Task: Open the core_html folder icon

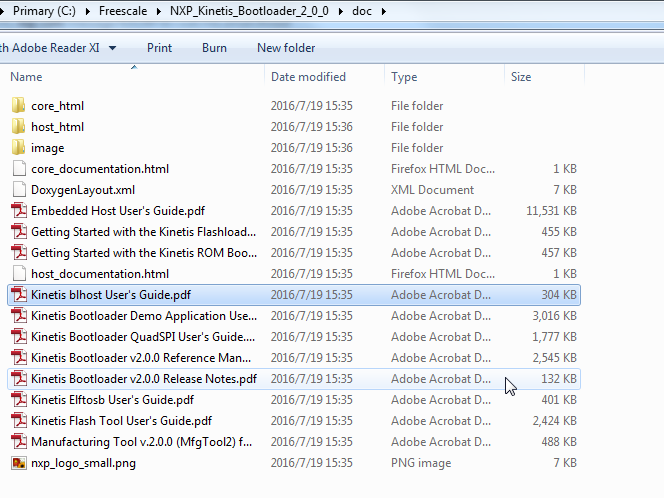Action: click(x=18, y=105)
